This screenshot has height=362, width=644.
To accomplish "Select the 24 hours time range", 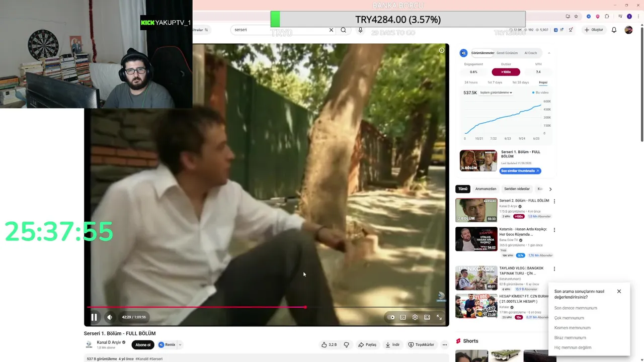I will coord(471,82).
